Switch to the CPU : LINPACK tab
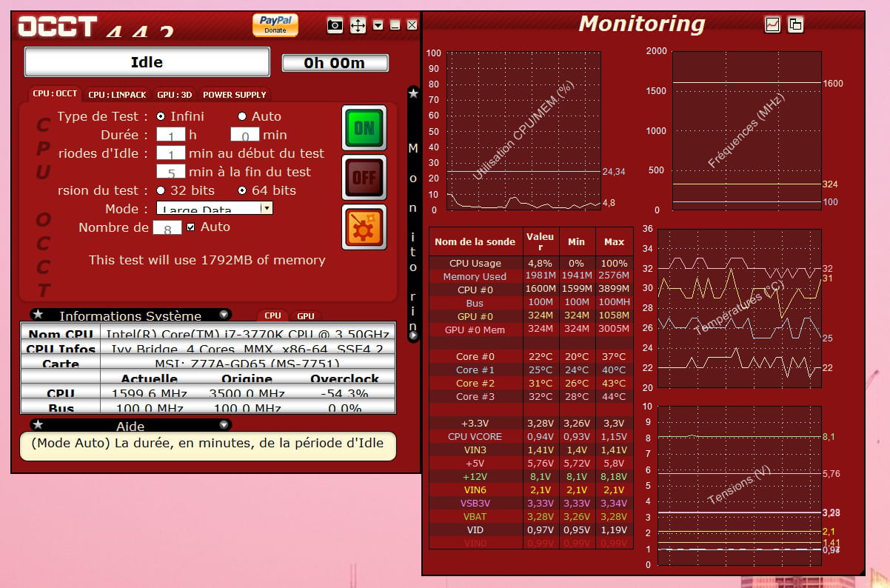 click(118, 95)
